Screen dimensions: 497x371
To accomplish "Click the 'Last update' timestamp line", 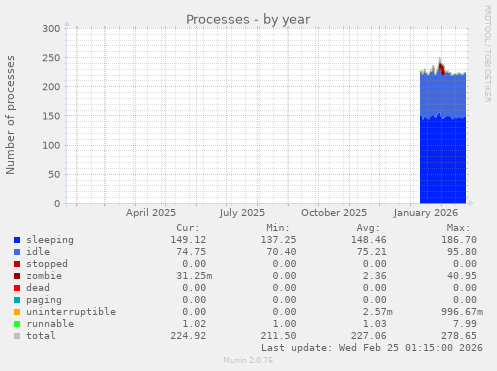I will (x=372, y=348).
